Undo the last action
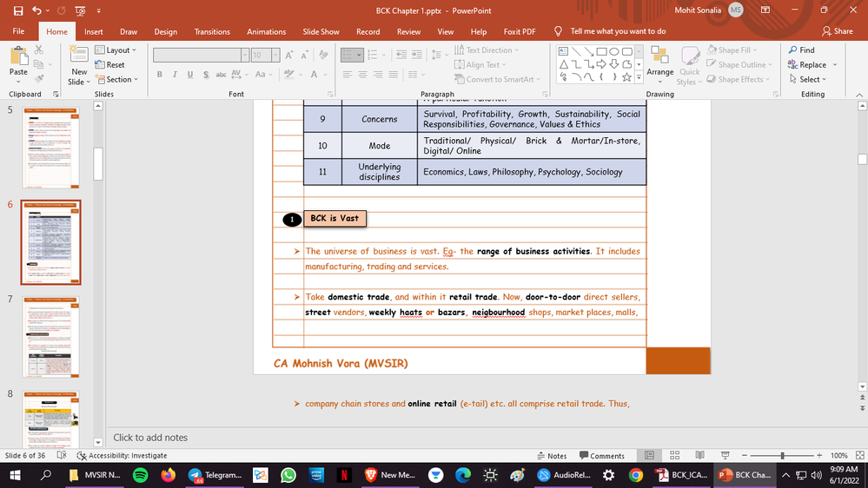The height and width of the screenshot is (488, 868). pos(36,10)
